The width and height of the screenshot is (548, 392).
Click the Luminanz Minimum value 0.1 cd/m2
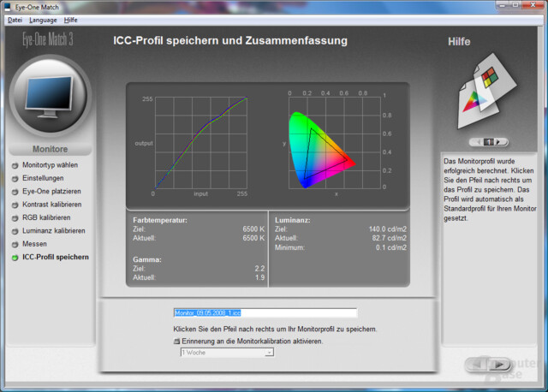pos(391,247)
